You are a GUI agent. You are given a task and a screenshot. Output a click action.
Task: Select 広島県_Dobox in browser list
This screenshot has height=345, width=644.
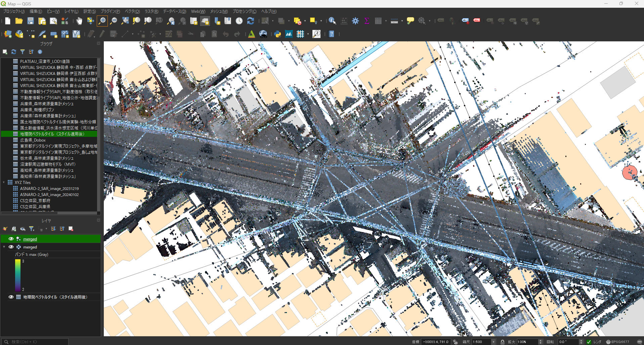pos(33,140)
